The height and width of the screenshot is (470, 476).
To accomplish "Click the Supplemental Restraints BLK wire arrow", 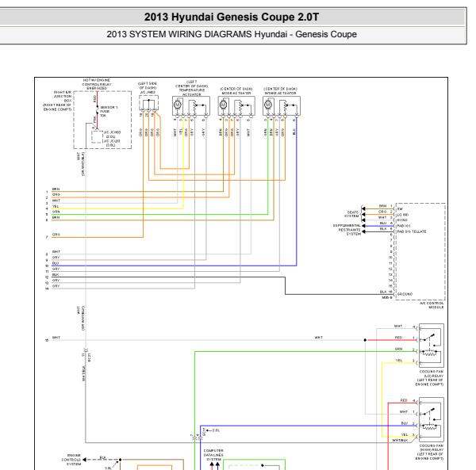I will (363, 231).
